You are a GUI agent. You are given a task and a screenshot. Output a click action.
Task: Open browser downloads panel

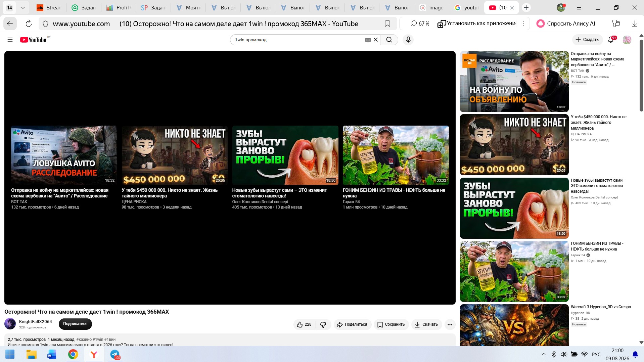pyautogui.click(x=635, y=24)
